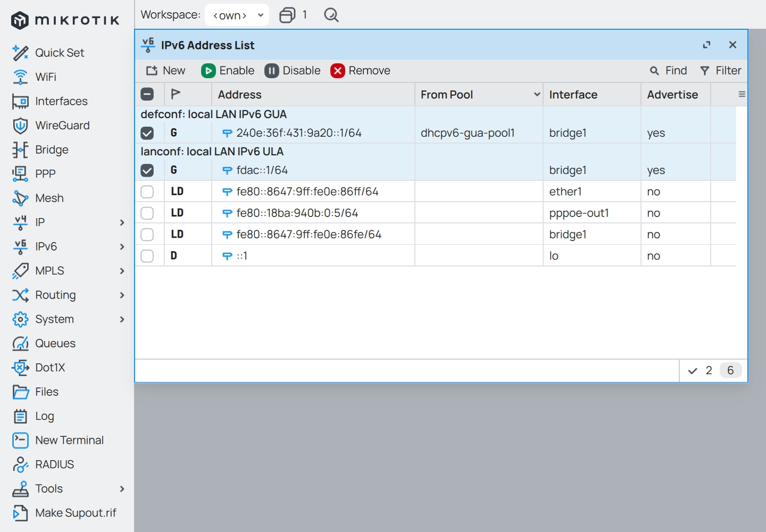The width and height of the screenshot is (766, 532).
Task: Open the RADIUS icon
Action: click(20, 464)
